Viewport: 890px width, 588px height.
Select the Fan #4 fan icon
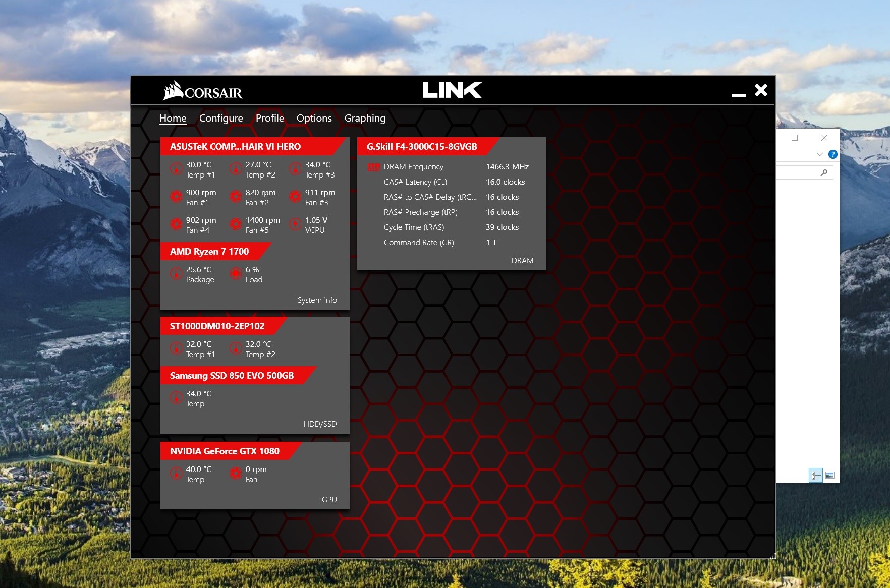[176, 224]
